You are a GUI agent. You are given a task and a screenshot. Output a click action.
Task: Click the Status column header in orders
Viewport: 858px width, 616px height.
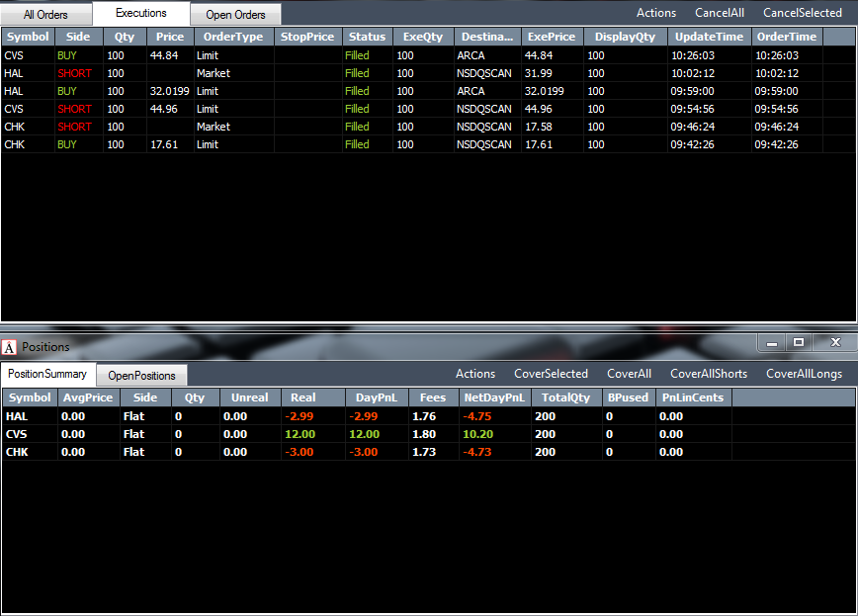[367, 37]
